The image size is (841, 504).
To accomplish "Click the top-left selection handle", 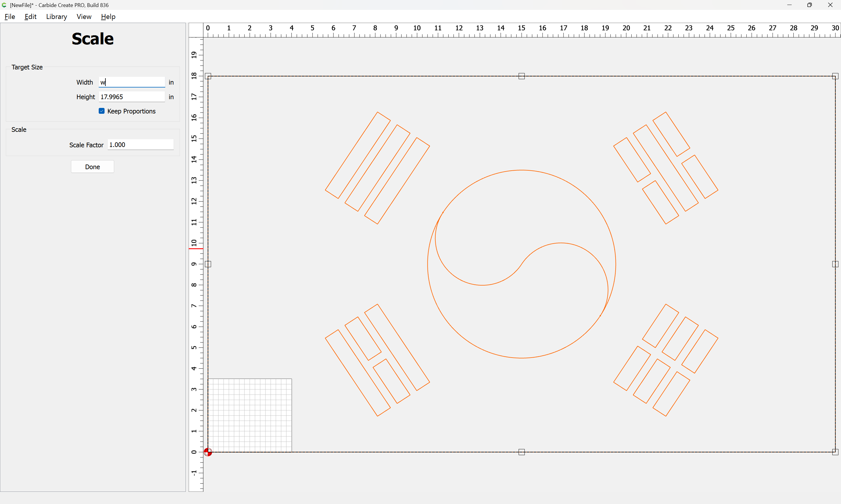I will [208, 76].
